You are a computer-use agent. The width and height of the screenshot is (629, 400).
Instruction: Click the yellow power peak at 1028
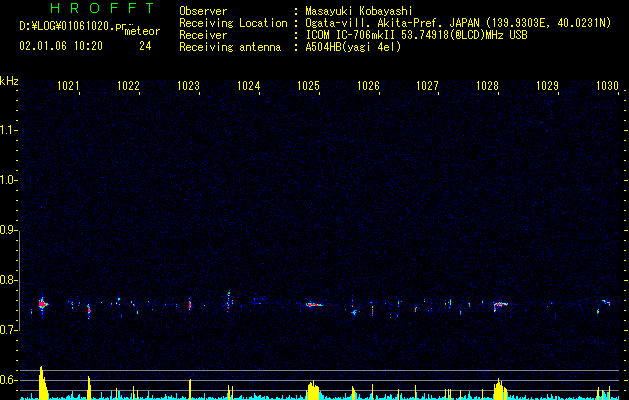coord(500,389)
